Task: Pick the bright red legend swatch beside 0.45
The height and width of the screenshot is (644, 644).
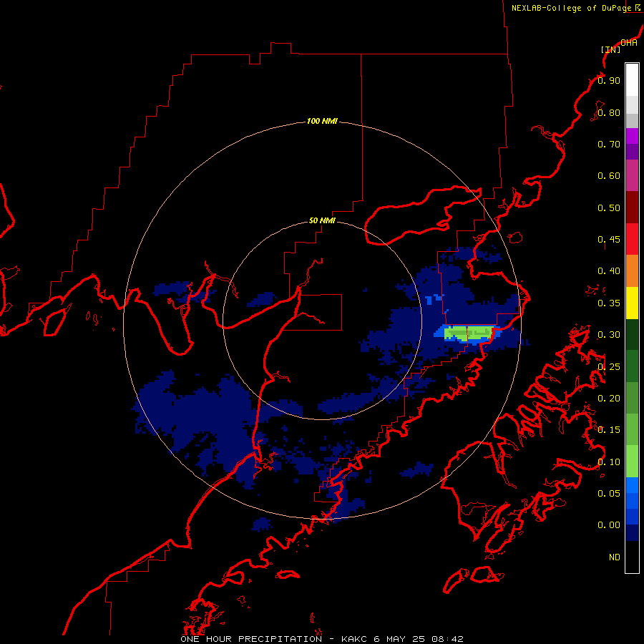Action: pos(632,239)
